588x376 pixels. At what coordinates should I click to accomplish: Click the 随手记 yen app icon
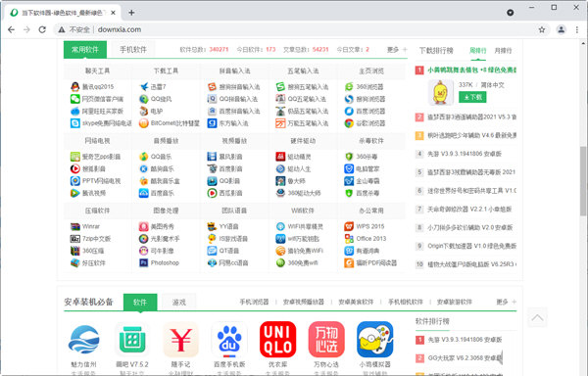pos(180,340)
